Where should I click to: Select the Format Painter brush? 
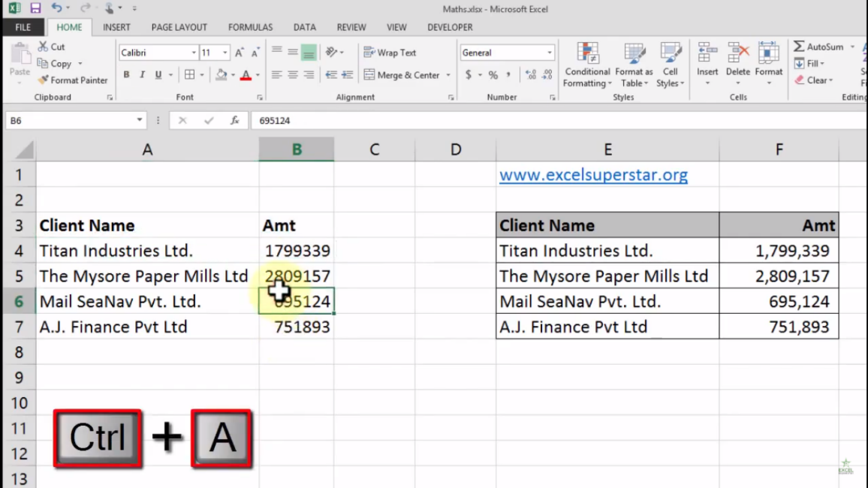[x=44, y=80]
